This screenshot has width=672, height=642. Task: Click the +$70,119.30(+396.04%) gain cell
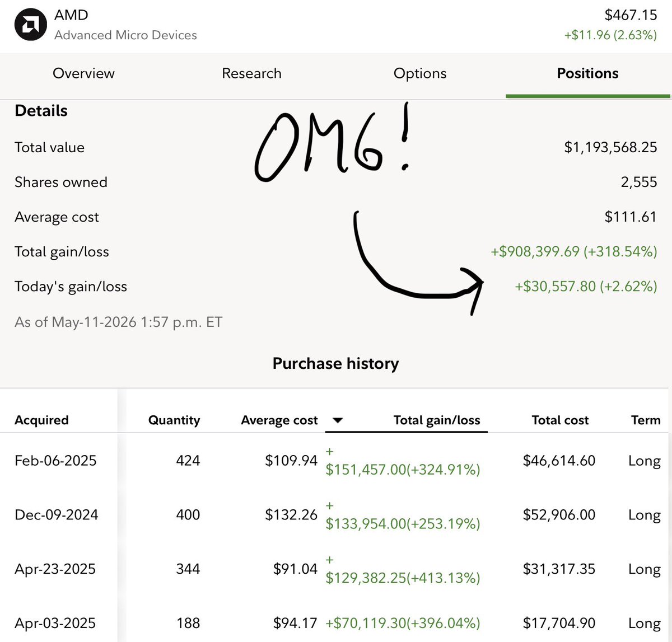click(x=403, y=624)
